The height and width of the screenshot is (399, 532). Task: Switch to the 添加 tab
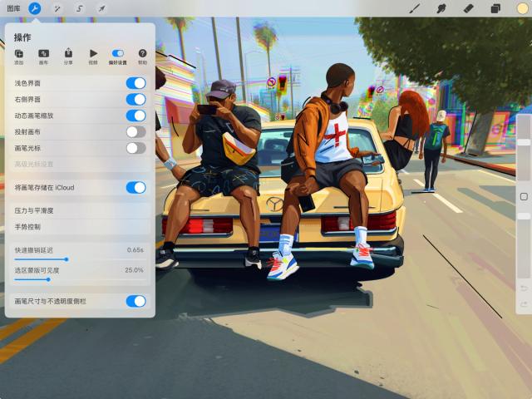pyautogui.click(x=18, y=57)
